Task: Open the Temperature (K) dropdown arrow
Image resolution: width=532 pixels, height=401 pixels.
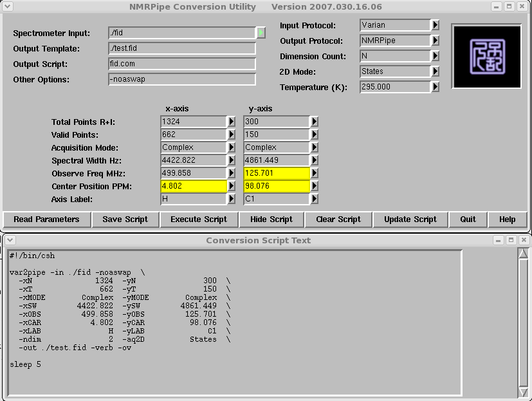Action: coord(435,87)
